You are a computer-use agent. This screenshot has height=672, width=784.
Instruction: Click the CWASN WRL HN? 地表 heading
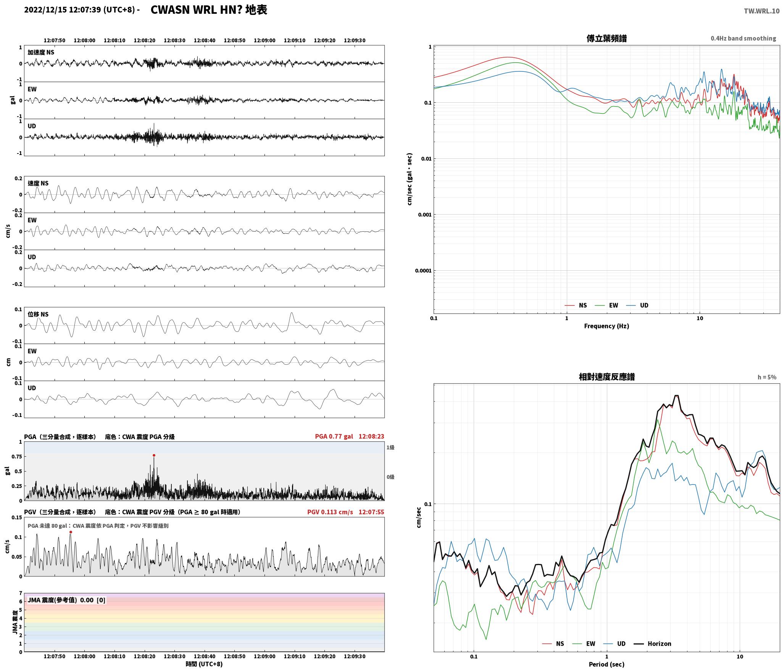point(209,10)
